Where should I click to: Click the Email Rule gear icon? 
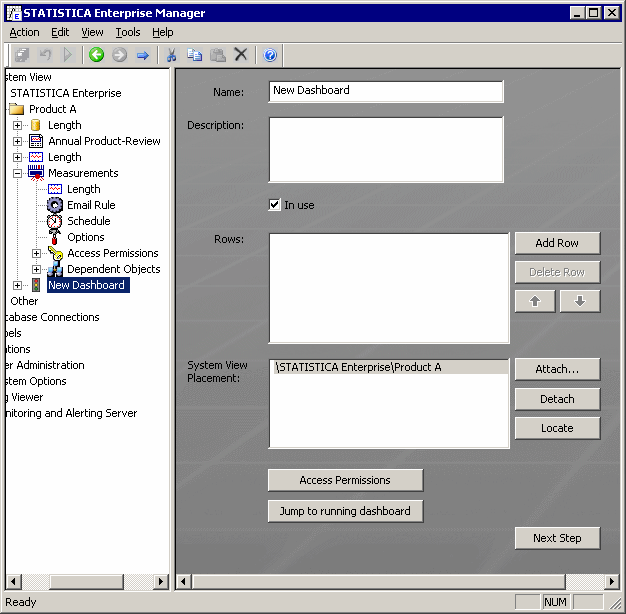(x=55, y=205)
